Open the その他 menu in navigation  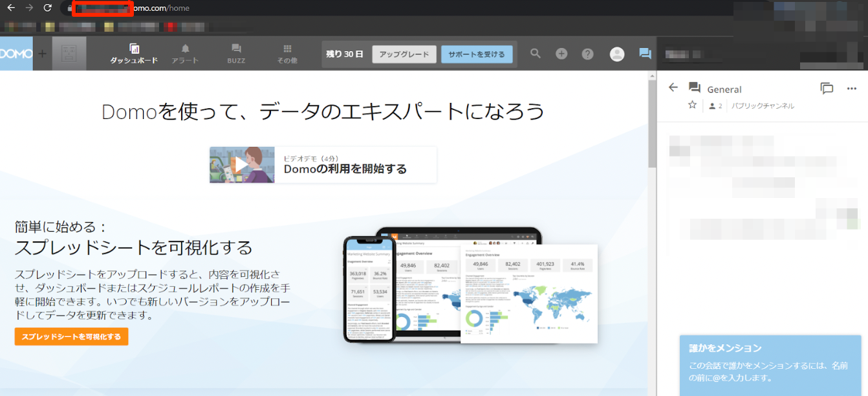pos(287,54)
